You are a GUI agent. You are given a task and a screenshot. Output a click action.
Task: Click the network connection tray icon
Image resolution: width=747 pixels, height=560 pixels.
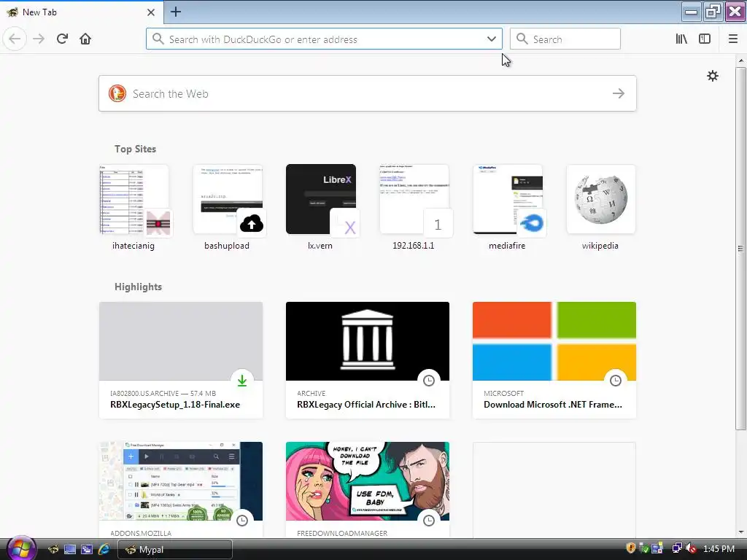coord(677,548)
